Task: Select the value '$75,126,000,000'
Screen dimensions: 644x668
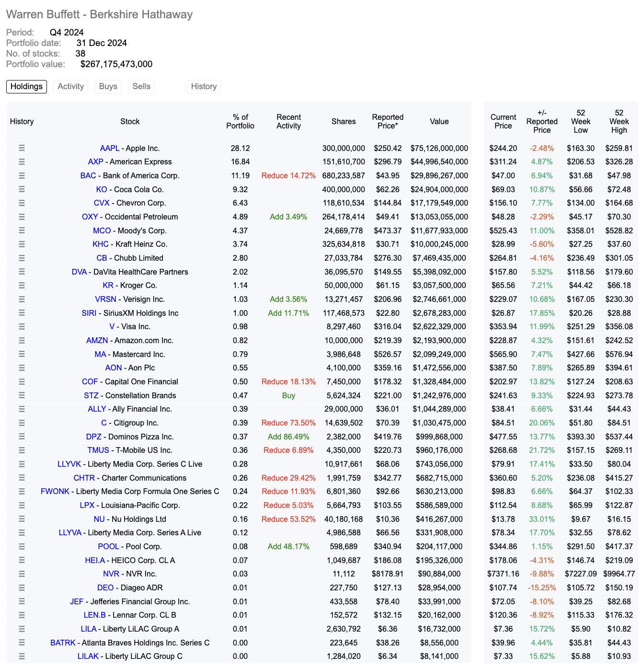Action: coord(439,149)
